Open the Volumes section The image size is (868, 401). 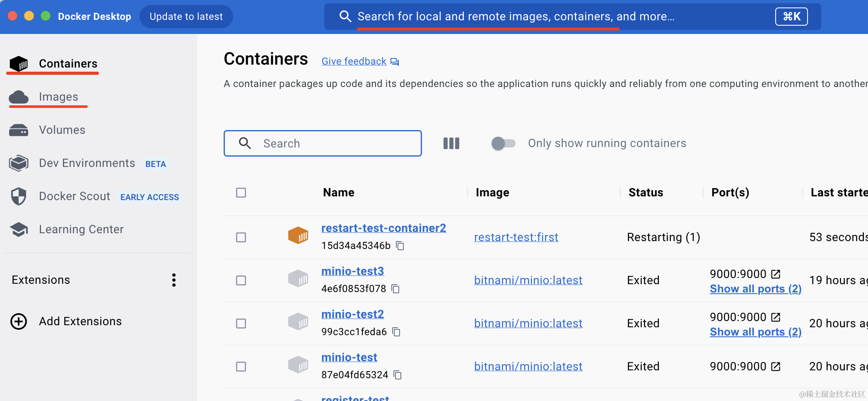pyautogui.click(x=62, y=130)
